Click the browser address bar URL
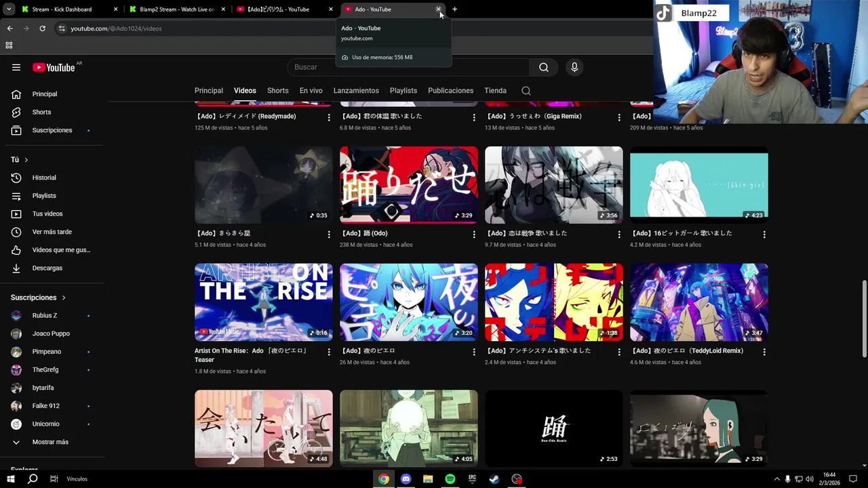 tap(116, 28)
